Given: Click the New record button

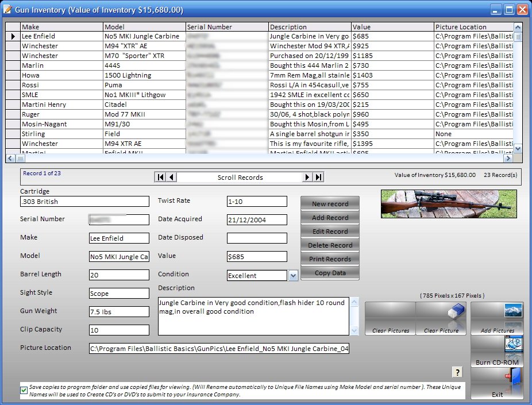Looking at the screenshot, I should tap(330, 204).
